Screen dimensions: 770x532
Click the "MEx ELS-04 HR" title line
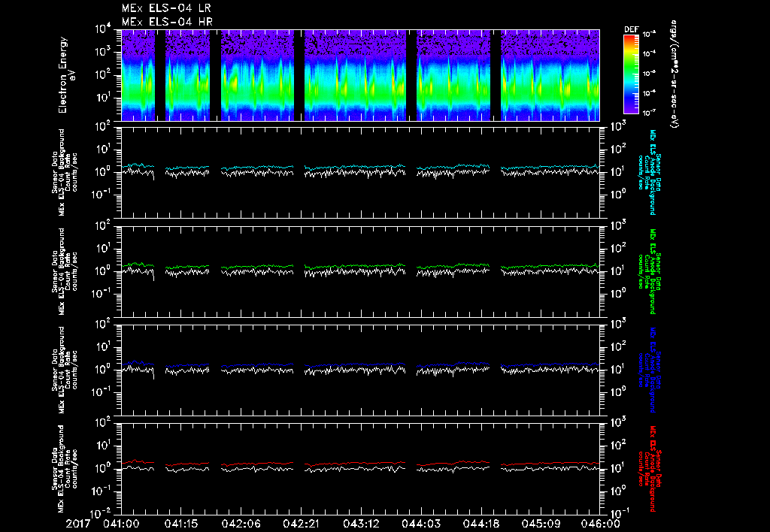(x=167, y=22)
